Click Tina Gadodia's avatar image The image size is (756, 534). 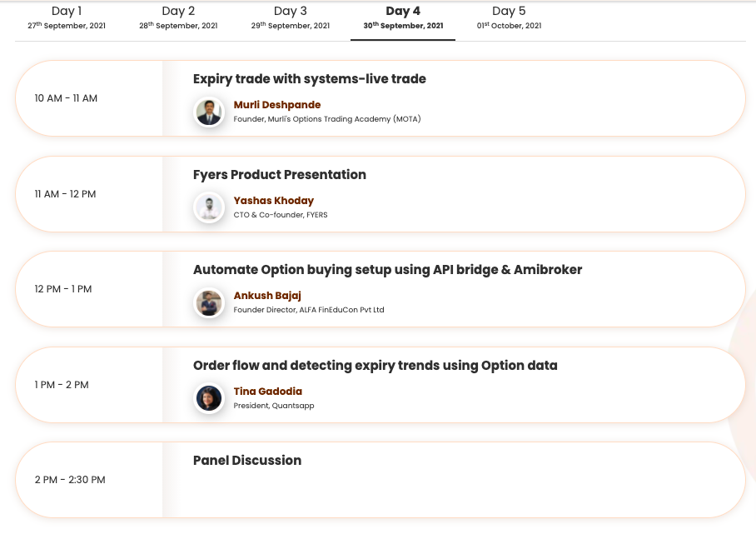click(208, 397)
